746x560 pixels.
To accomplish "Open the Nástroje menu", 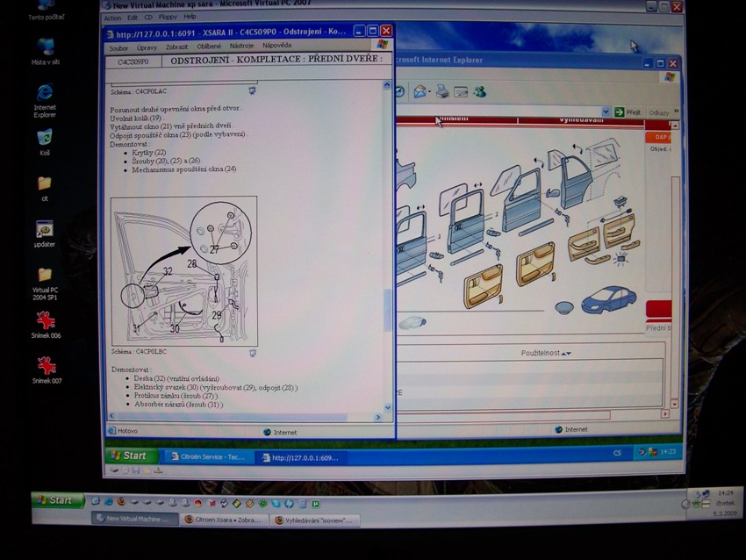I will pos(241,47).
